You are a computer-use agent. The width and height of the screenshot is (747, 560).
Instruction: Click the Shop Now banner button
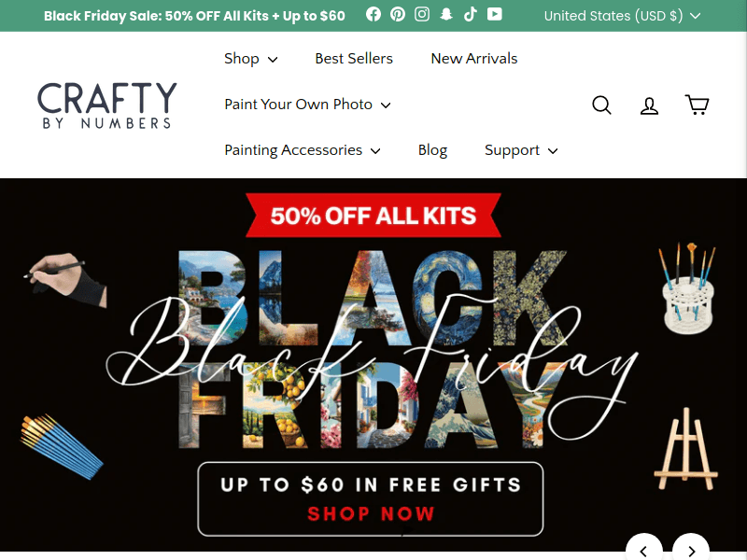[x=370, y=499]
